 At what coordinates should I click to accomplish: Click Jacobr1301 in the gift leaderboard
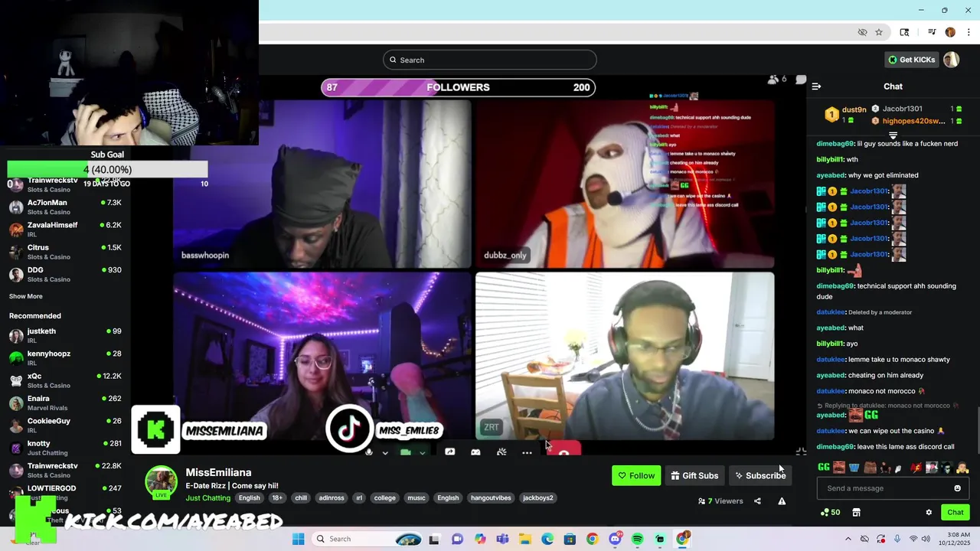tap(903, 109)
